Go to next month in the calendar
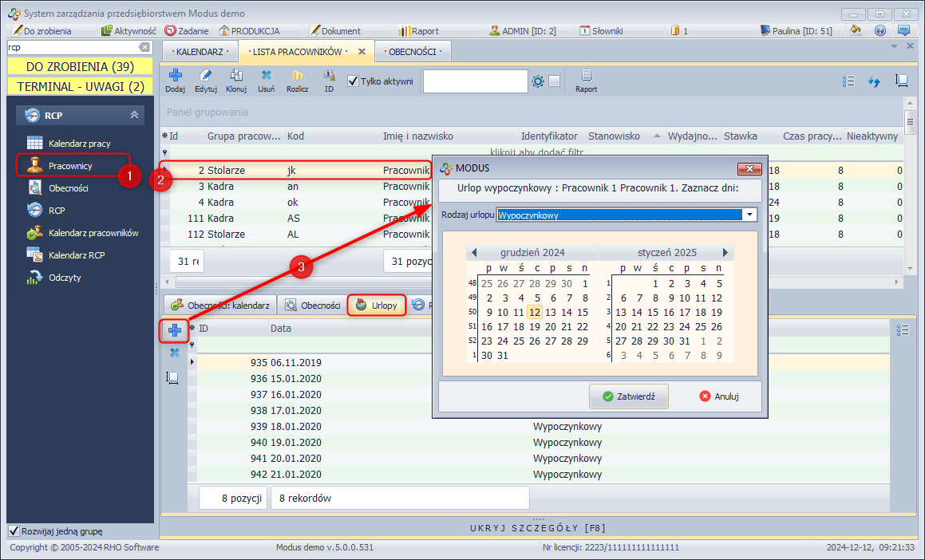The image size is (925, 560). click(725, 252)
